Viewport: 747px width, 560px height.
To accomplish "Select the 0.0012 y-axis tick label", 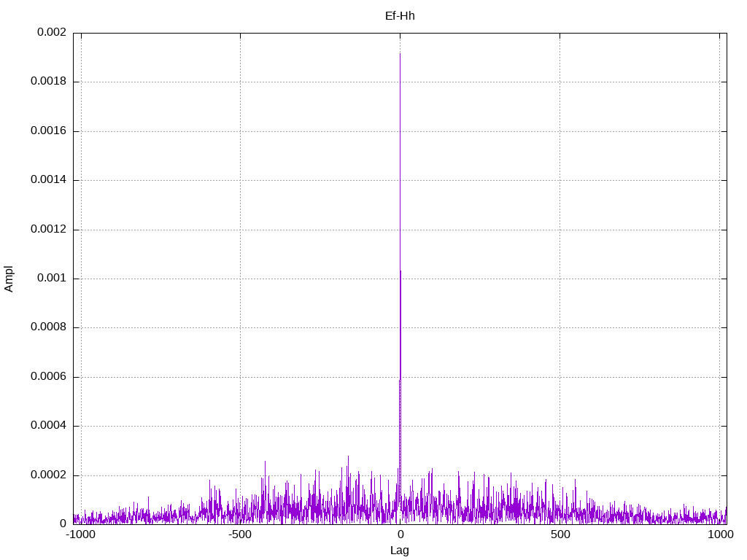I will pyautogui.click(x=48, y=230).
